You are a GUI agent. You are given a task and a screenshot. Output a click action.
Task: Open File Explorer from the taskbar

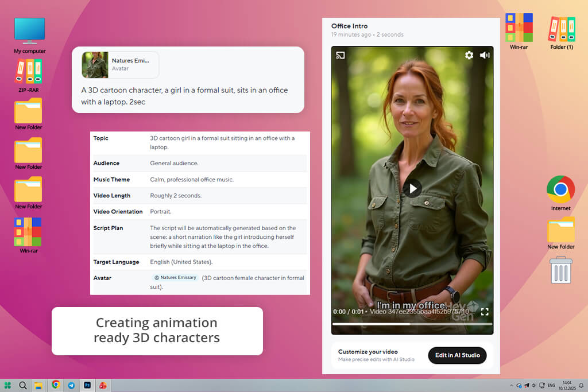click(38, 385)
